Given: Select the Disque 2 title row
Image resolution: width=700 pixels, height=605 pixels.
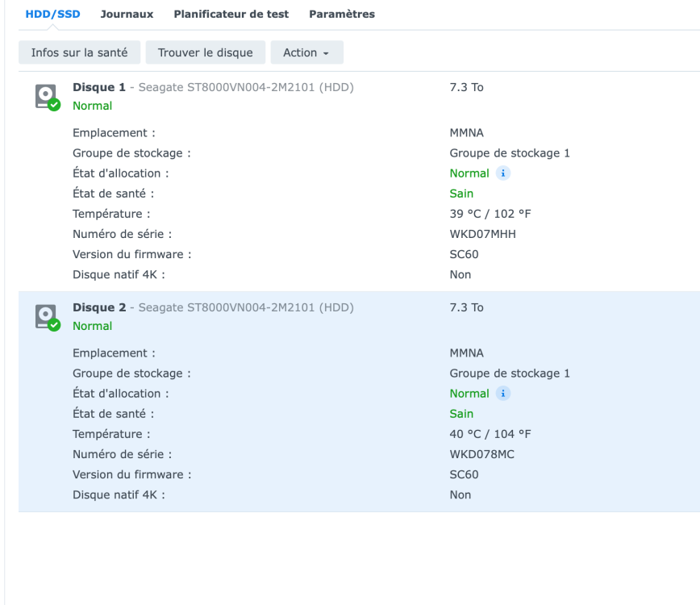Looking at the screenshot, I should [x=213, y=307].
